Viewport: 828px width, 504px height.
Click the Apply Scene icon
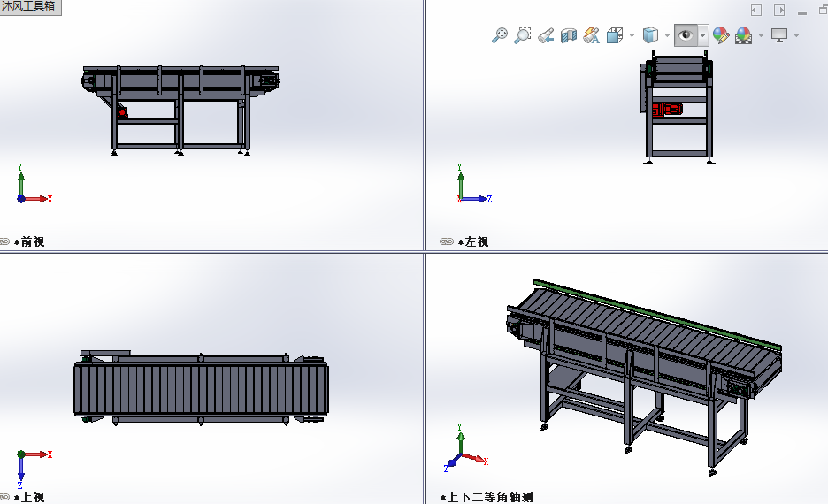click(743, 35)
